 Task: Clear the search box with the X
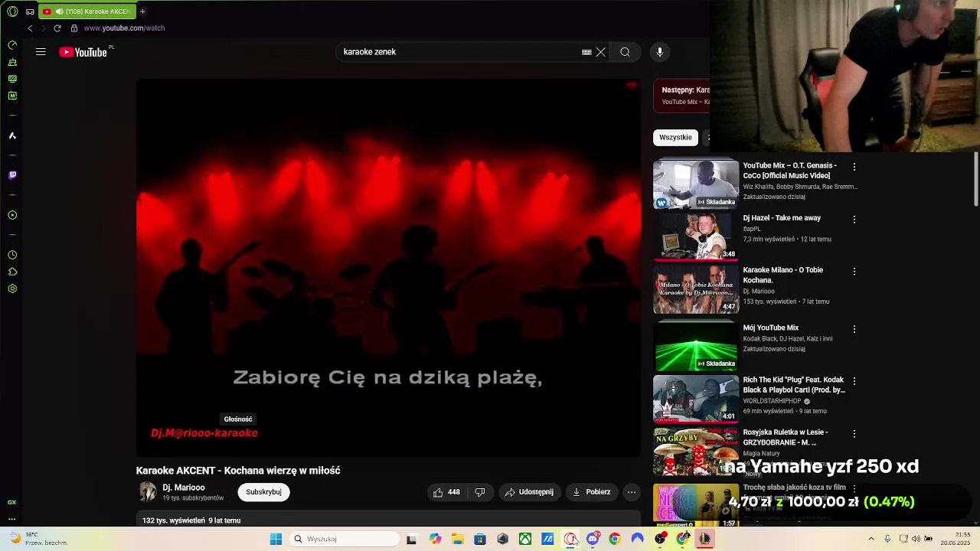[x=601, y=52]
